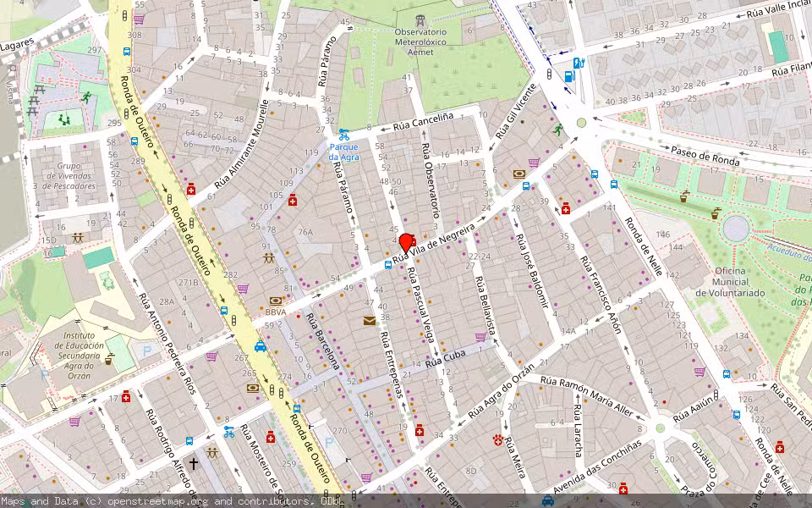This screenshot has height=508, width=812.
Task: Select the shopping cart icon near number 282
Action: [x=243, y=288]
